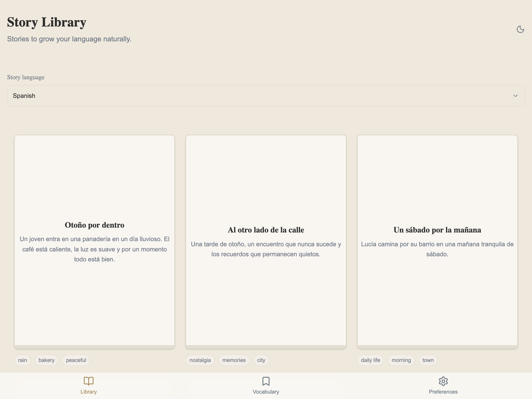This screenshot has height=399, width=532.
Task: Switch to the Vocabulary tab label
Action: point(266,392)
